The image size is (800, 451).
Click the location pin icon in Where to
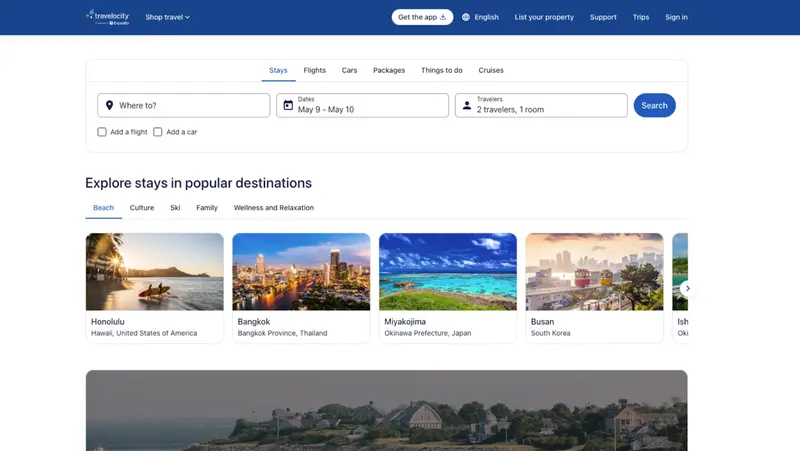[109, 105]
